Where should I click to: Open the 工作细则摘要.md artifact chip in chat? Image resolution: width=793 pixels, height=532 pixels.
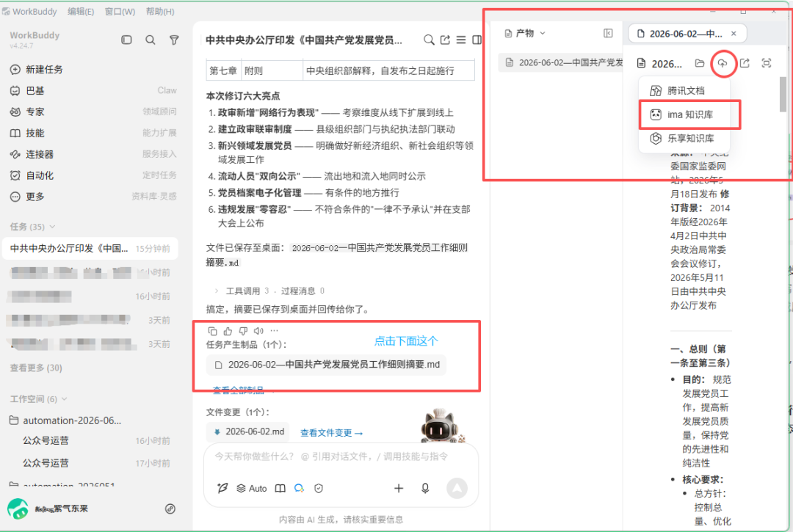point(326,364)
